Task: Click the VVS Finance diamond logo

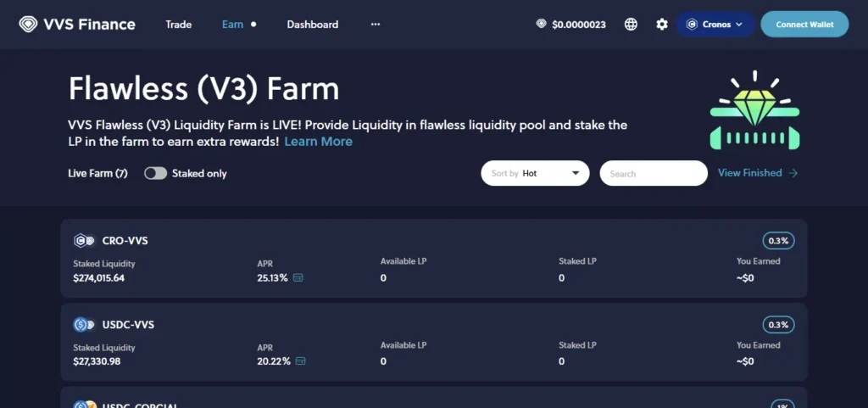Action: tap(28, 24)
